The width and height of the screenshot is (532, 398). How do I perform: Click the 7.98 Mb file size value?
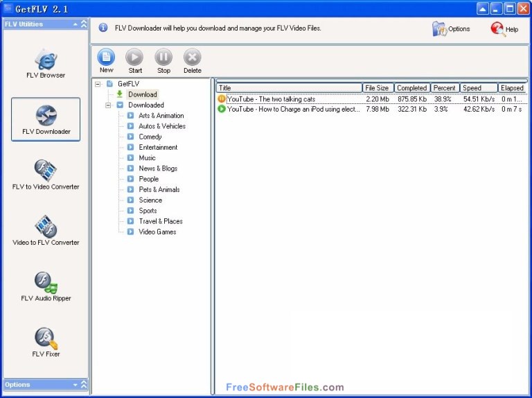pyautogui.click(x=378, y=110)
